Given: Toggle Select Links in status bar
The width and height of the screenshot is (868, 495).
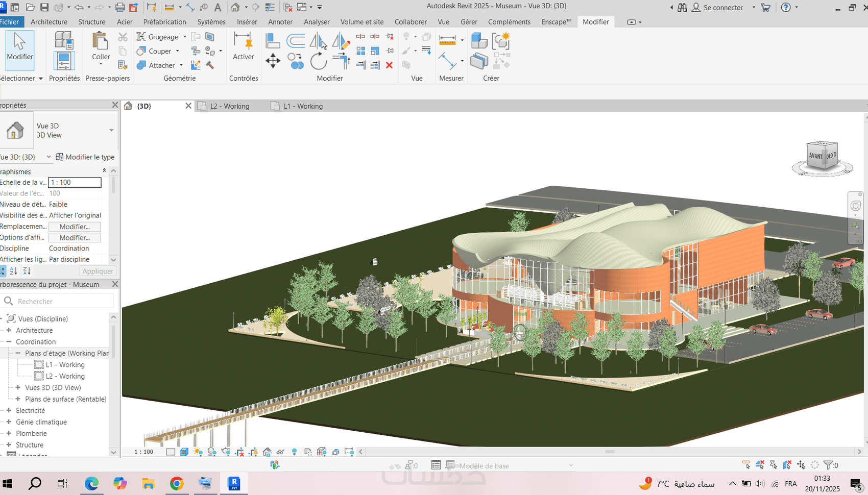Looking at the screenshot, I should (x=746, y=465).
